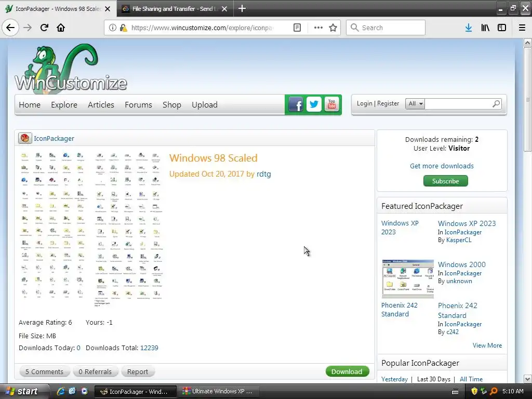Click the Register link
This screenshot has height=399, width=532.
coord(388,103)
